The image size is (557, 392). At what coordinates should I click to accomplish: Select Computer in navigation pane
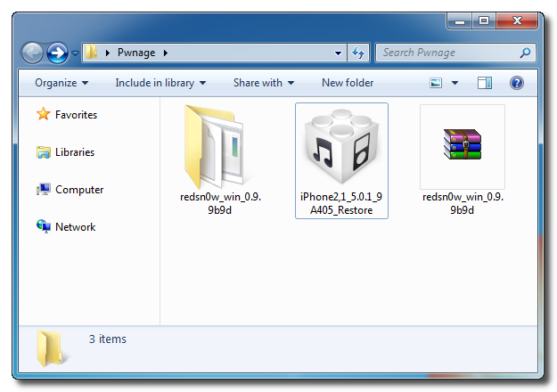click(x=79, y=190)
